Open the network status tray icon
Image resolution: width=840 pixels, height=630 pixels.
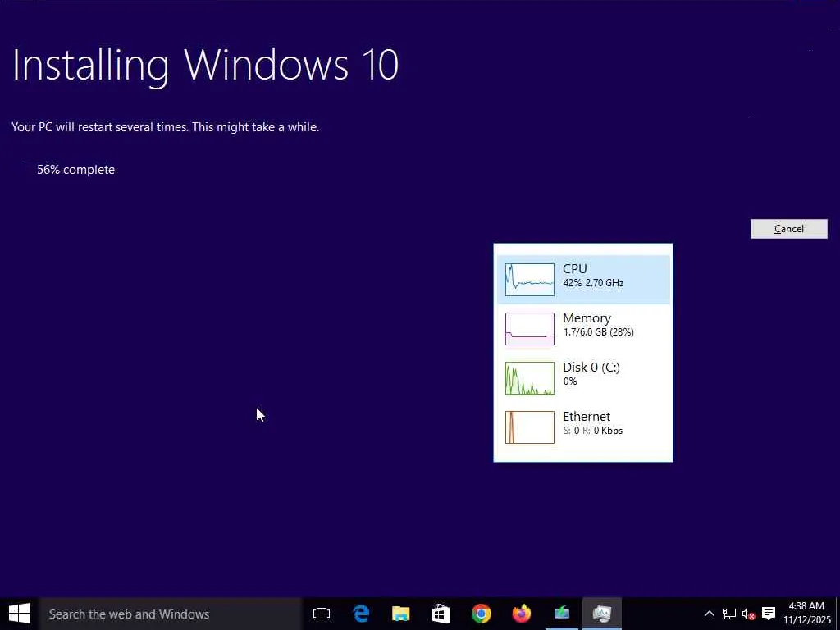tap(728, 614)
